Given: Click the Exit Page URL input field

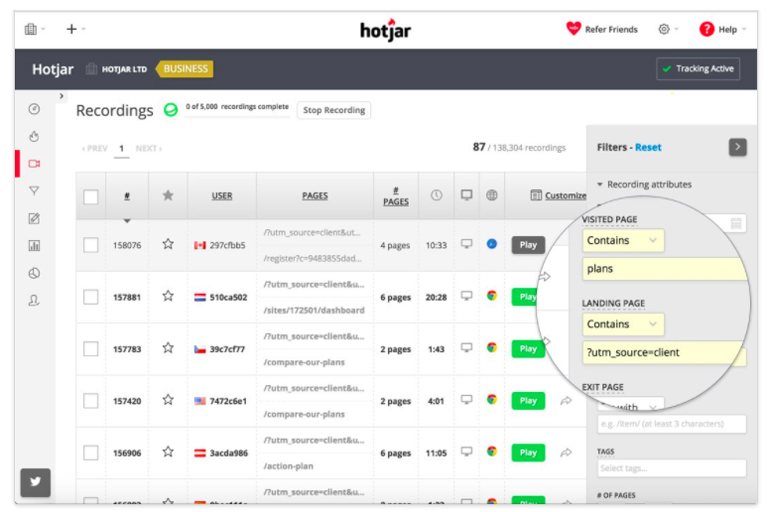Looking at the screenshot, I should coord(672,424).
